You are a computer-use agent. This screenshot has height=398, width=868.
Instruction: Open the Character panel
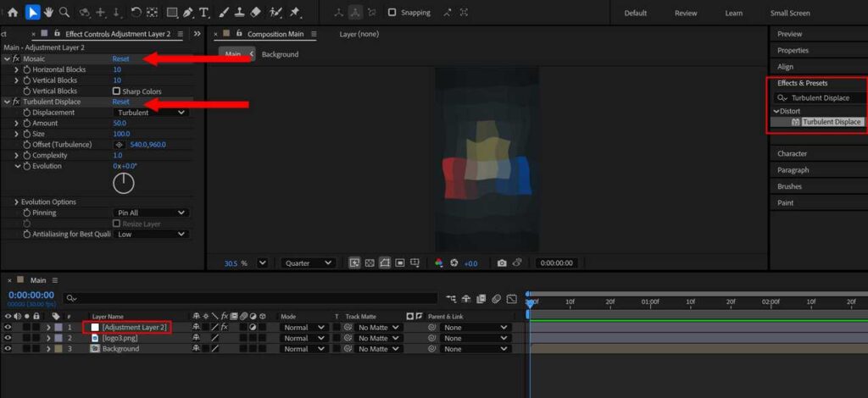pyautogui.click(x=793, y=153)
